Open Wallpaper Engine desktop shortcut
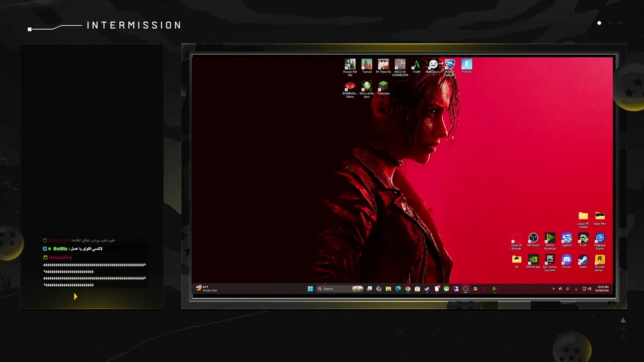Image resolution: width=644 pixels, height=362 pixels. (x=600, y=241)
